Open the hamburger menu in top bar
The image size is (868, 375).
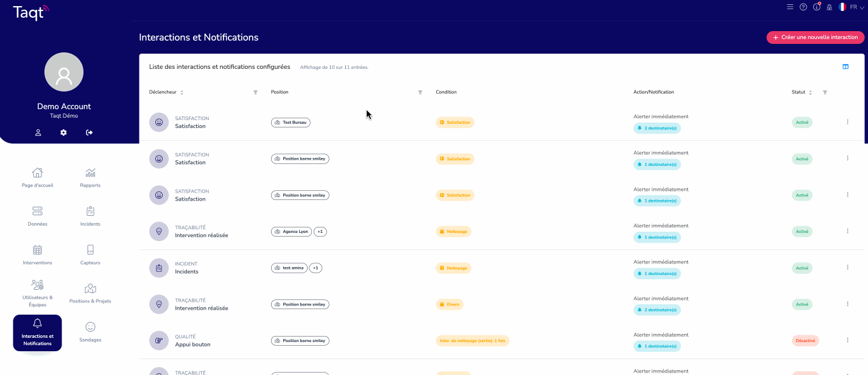coord(790,7)
